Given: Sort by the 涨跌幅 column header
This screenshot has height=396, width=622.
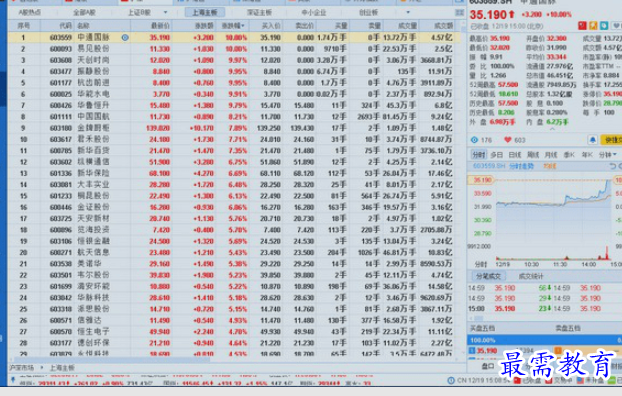Looking at the screenshot, I should 233,26.
